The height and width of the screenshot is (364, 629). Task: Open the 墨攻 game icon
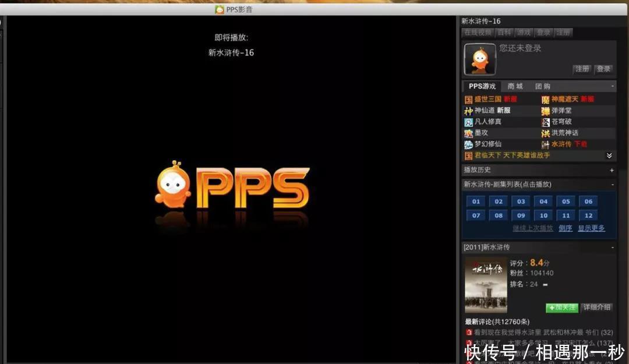click(468, 133)
